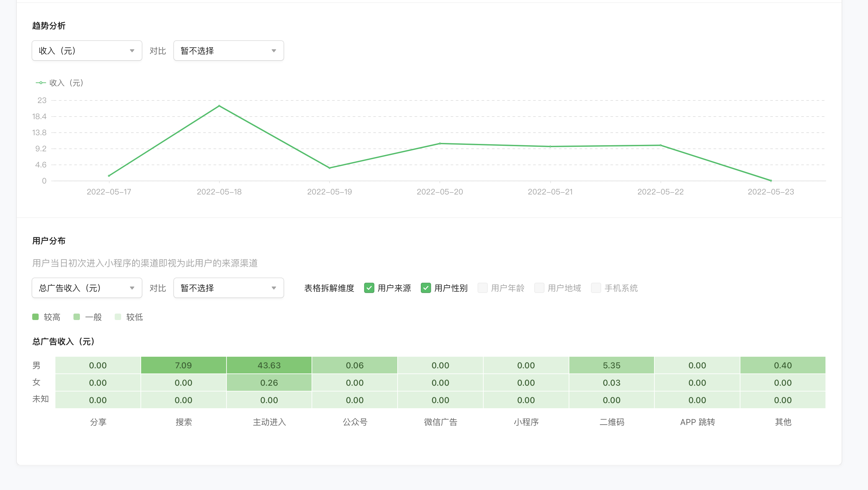The width and height of the screenshot is (868, 490).
Task: Click the 0.26 female heatmap cell
Action: tap(269, 382)
